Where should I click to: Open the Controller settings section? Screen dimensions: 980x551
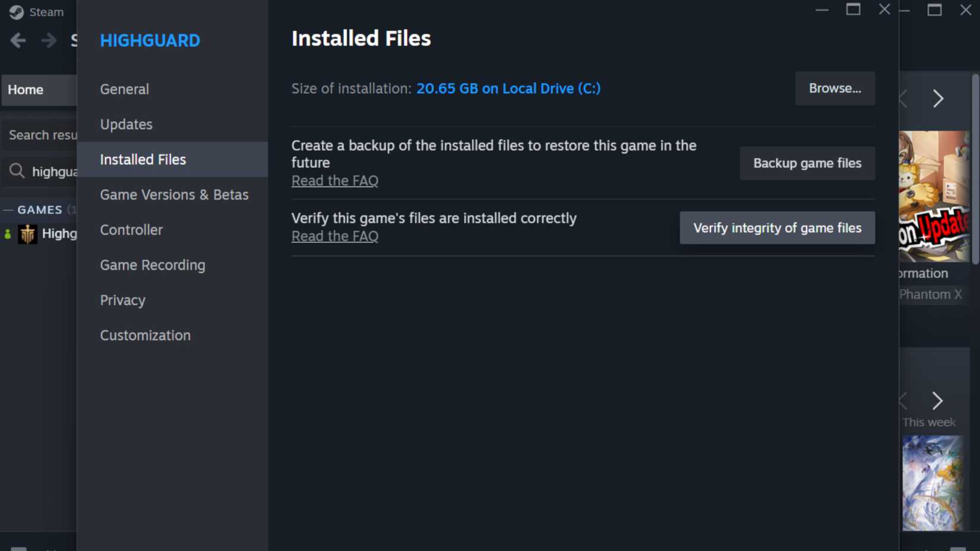pyautogui.click(x=131, y=230)
